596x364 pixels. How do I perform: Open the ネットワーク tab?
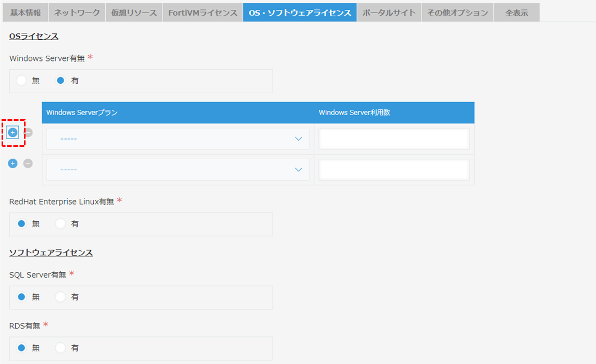point(77,12)
